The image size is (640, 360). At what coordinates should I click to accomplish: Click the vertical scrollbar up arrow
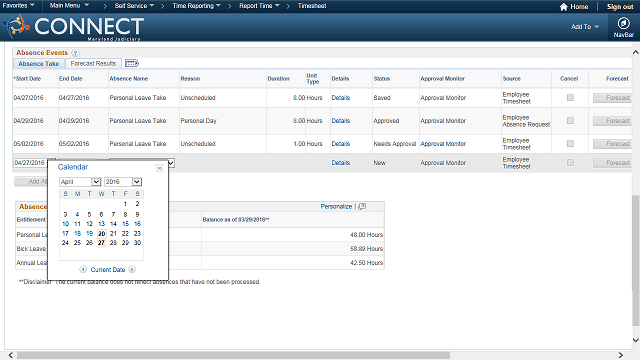(x=636, y=52)
